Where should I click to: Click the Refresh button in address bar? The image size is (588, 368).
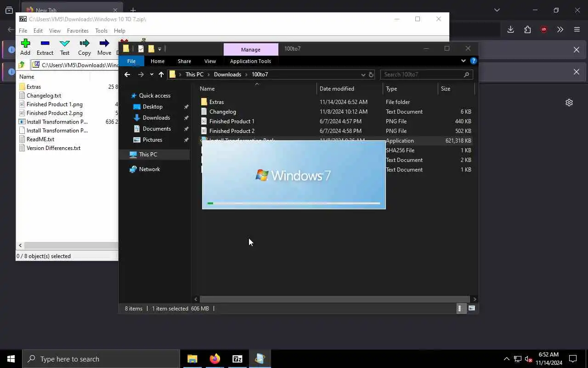pos(371,75)
